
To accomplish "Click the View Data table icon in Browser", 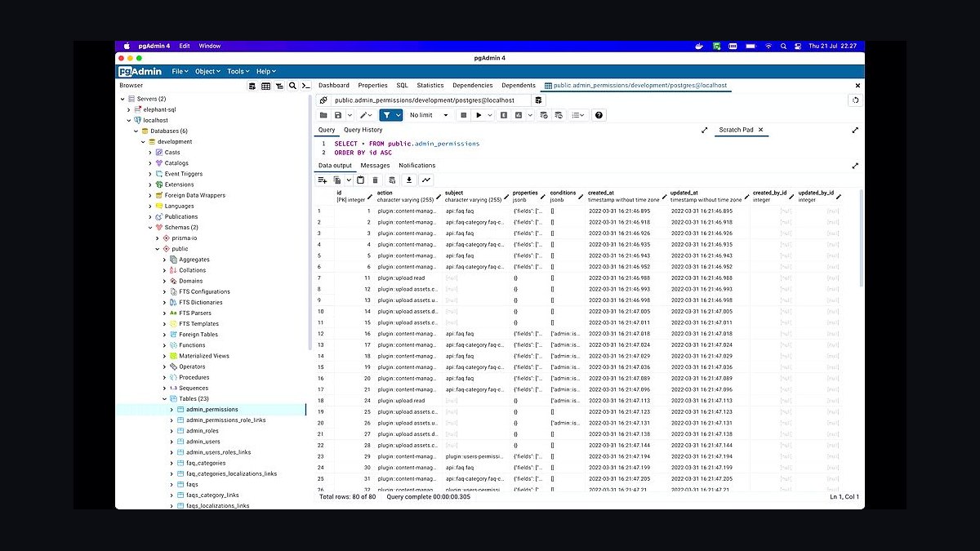I will pos(265,86).
